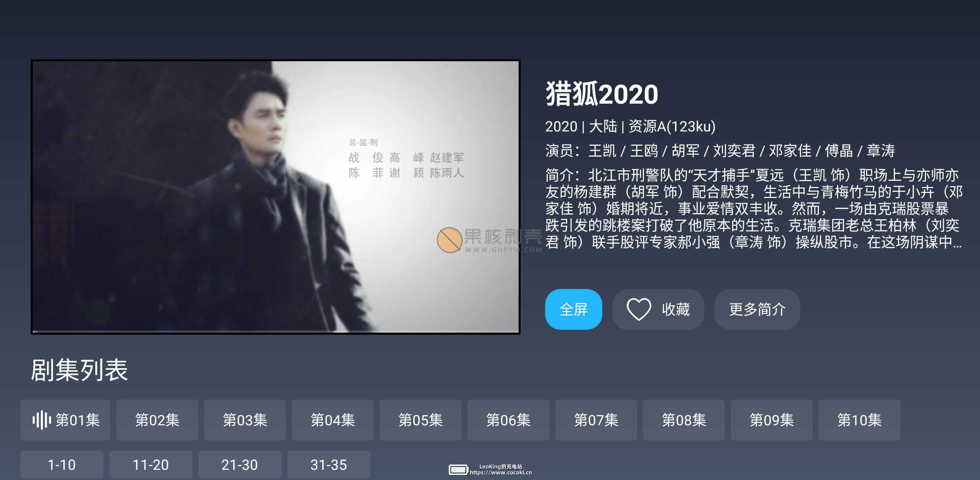Play episode 第03集
Screen dimensions: 980x480
[245, 420]
